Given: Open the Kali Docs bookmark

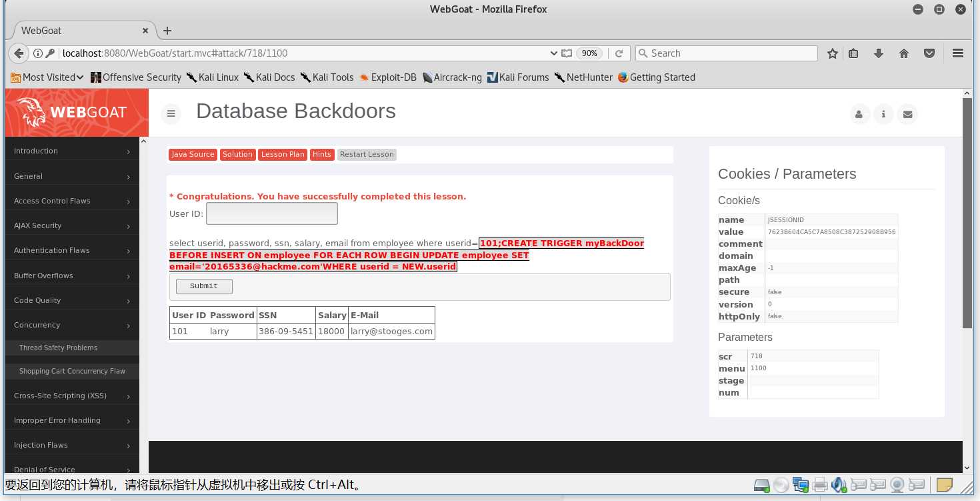Looking at the screenshot, I should pyautogui.click(x=269, y=77).
